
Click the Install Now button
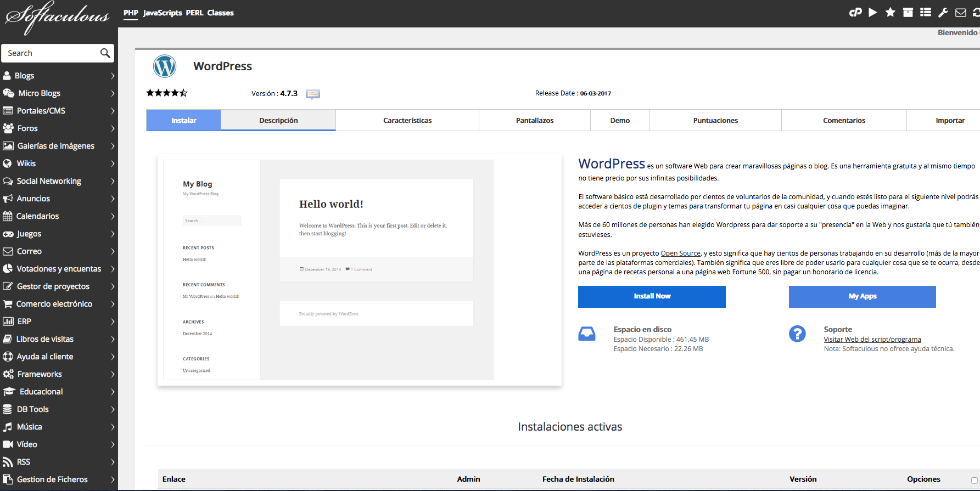(x=652, y=296)
